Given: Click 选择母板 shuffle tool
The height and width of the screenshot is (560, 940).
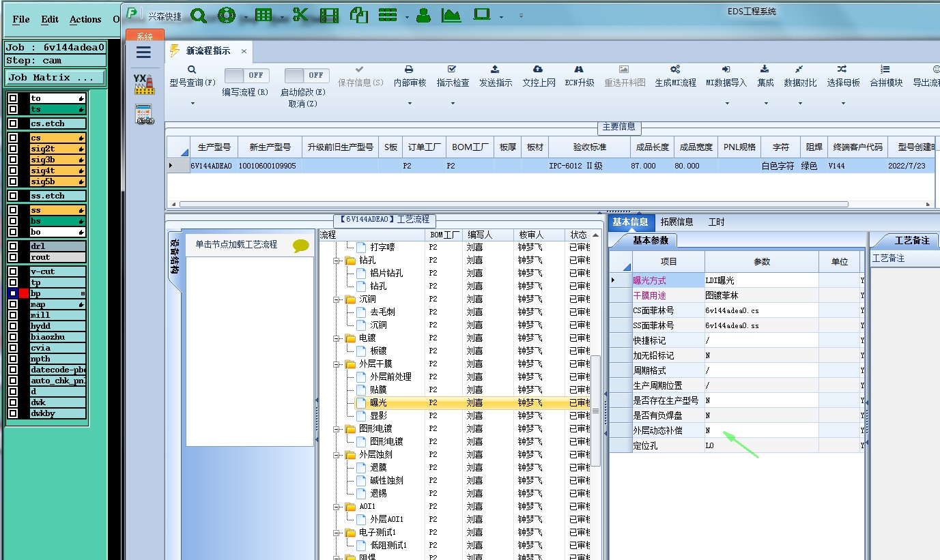Looking at the screenshot, I should click(x=843, y=76).
